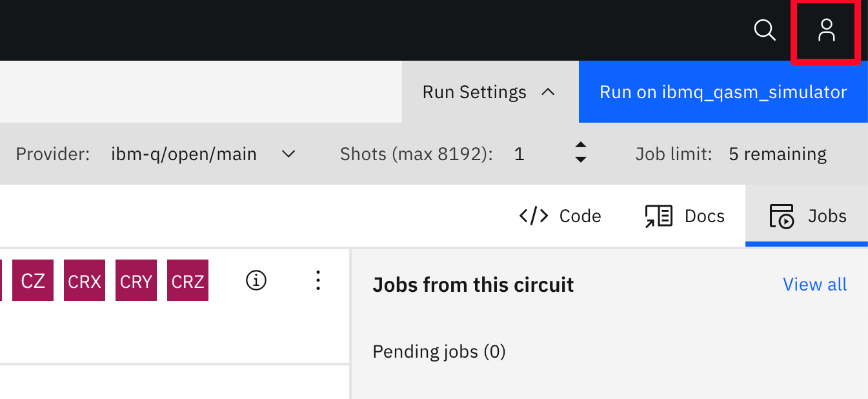Click the Pending jobs (0) section

coord(439,352)
